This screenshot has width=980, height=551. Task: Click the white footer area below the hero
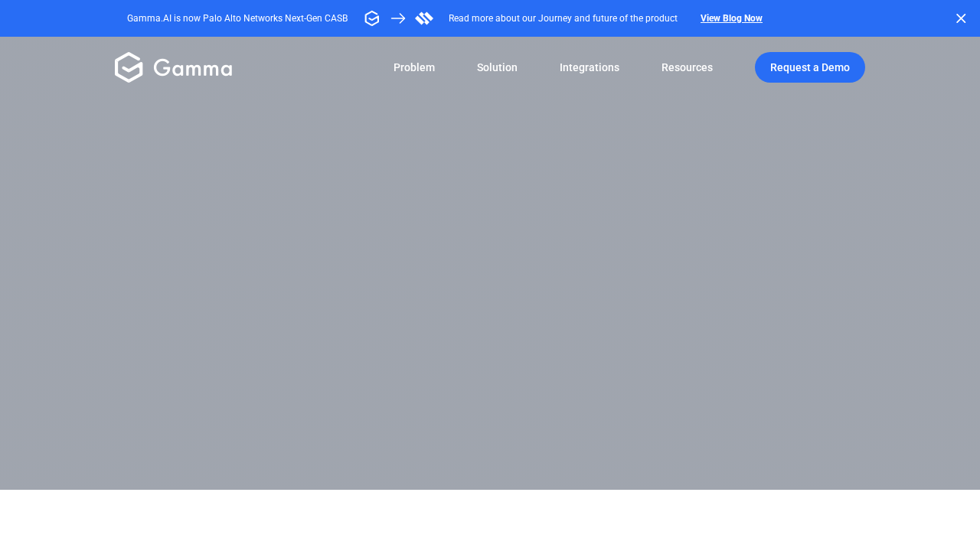490,524
